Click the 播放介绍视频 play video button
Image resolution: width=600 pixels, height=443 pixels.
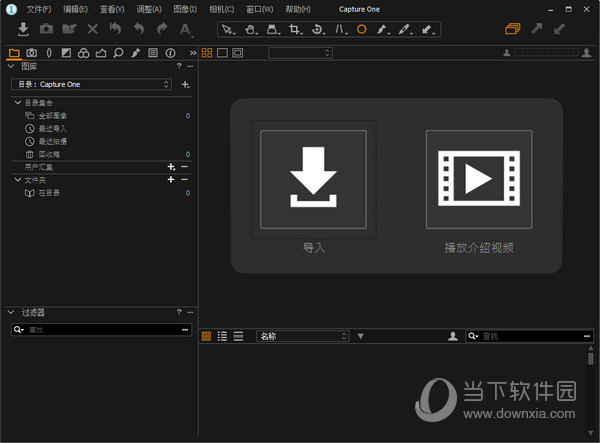(x=479, y=179)
